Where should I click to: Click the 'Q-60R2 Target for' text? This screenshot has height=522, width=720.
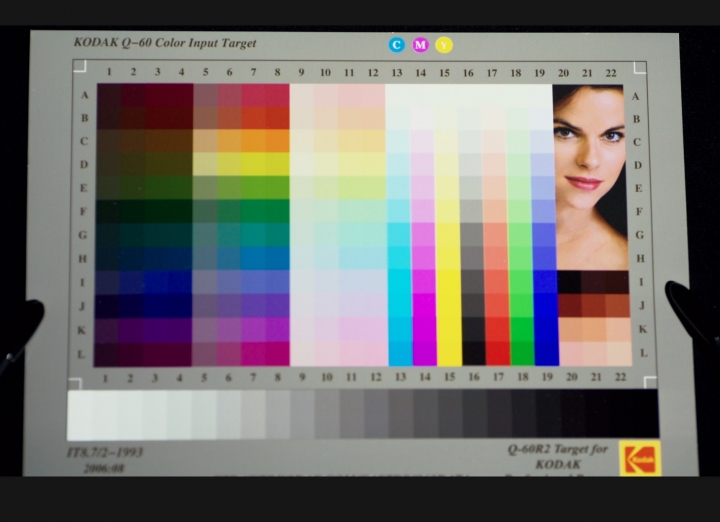click(558, 449)
